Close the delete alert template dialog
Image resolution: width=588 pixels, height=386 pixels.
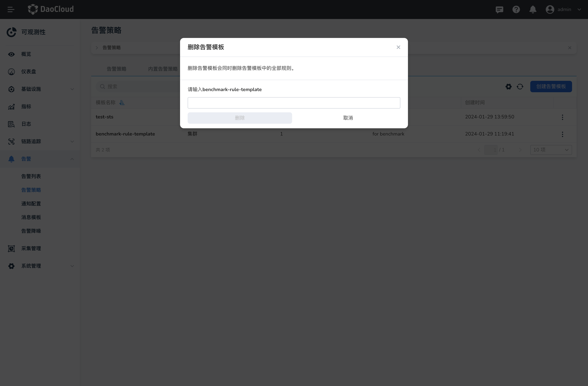pos(398,47)
